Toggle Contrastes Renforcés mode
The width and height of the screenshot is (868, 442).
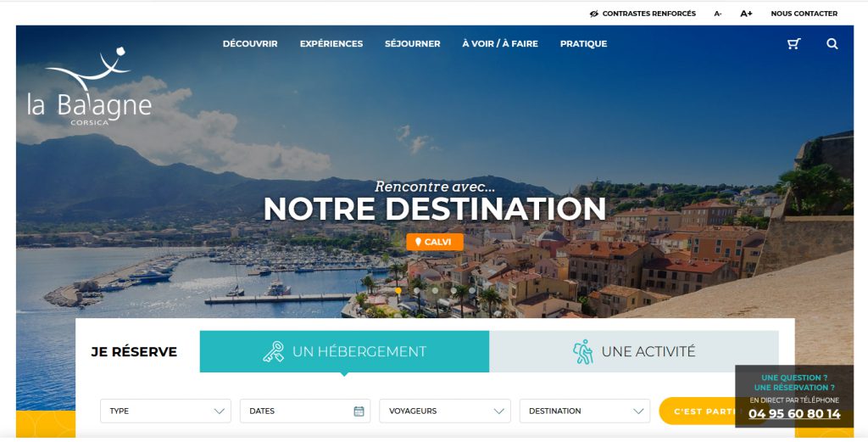click(643, 14)
